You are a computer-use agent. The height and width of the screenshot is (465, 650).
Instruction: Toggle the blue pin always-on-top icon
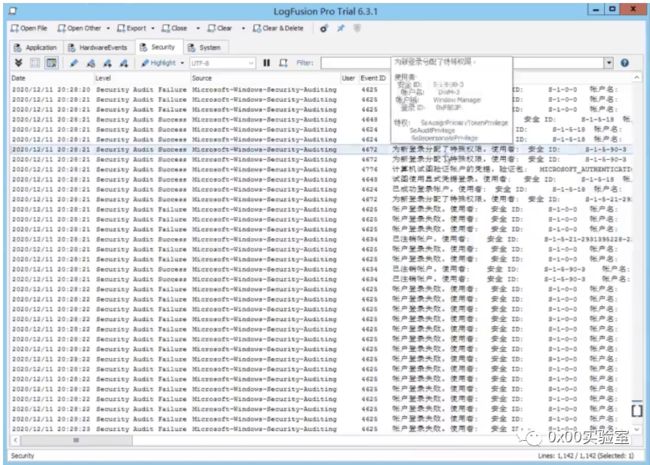pos(341,28)
